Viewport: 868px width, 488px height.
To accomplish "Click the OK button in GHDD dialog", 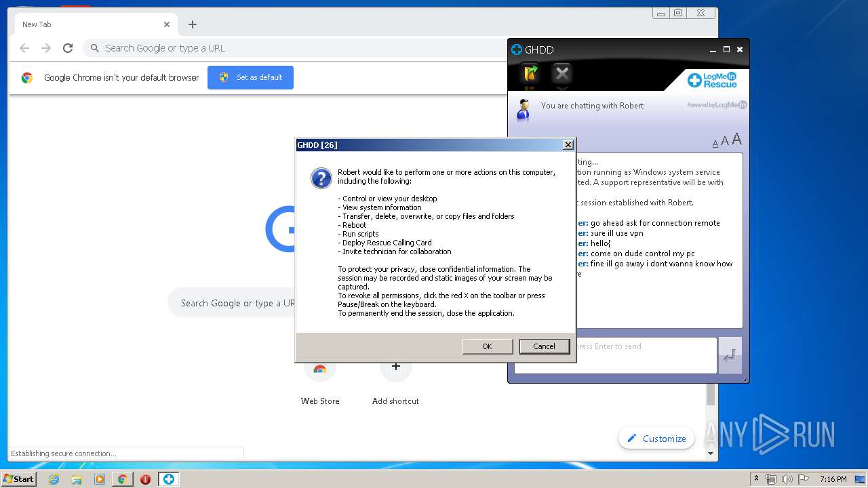I will click(x=487, y=346).
